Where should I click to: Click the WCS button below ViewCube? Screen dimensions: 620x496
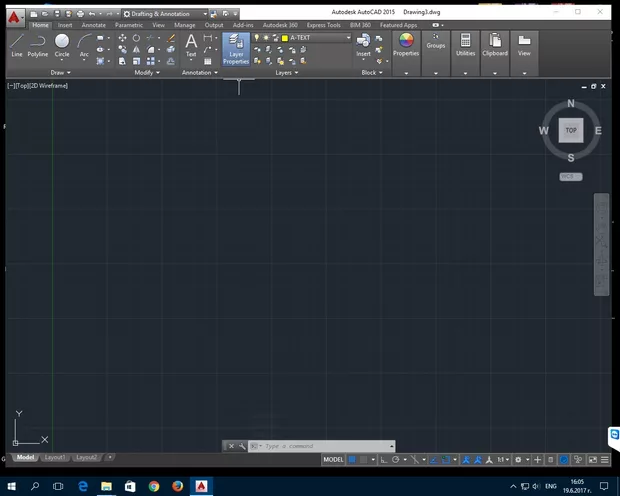click(x=570, y=176)
